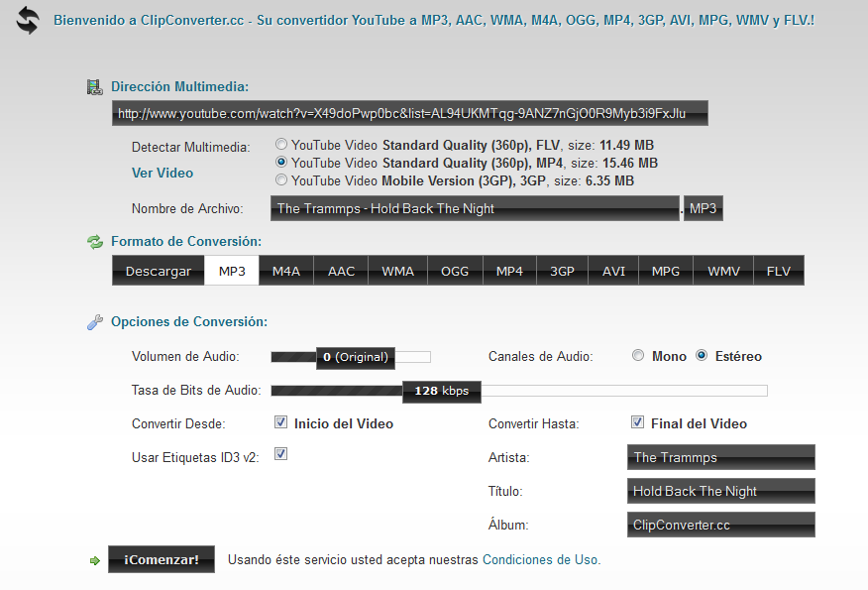
Task: Click the Detectar Multimedia label
Action: coord(191,148)
